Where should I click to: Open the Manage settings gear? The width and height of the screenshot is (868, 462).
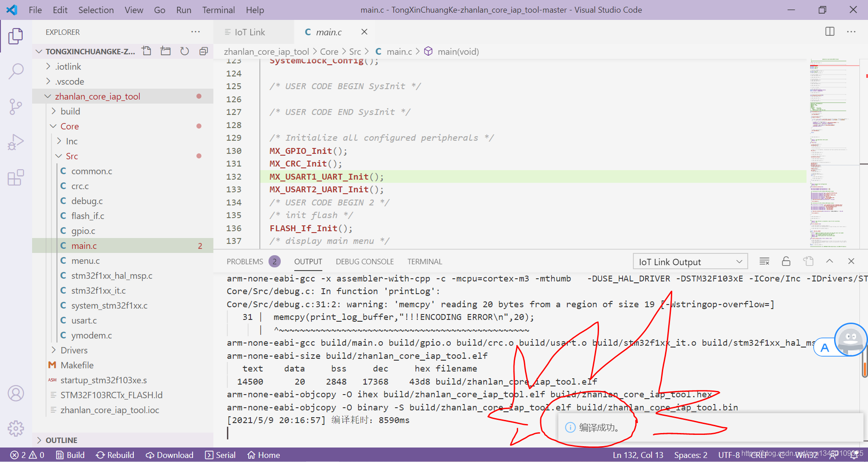click(16, 429)
